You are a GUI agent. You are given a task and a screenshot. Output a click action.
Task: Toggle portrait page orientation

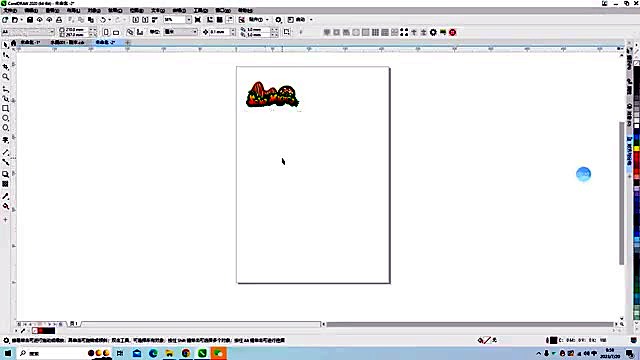[x=106, y=32]
